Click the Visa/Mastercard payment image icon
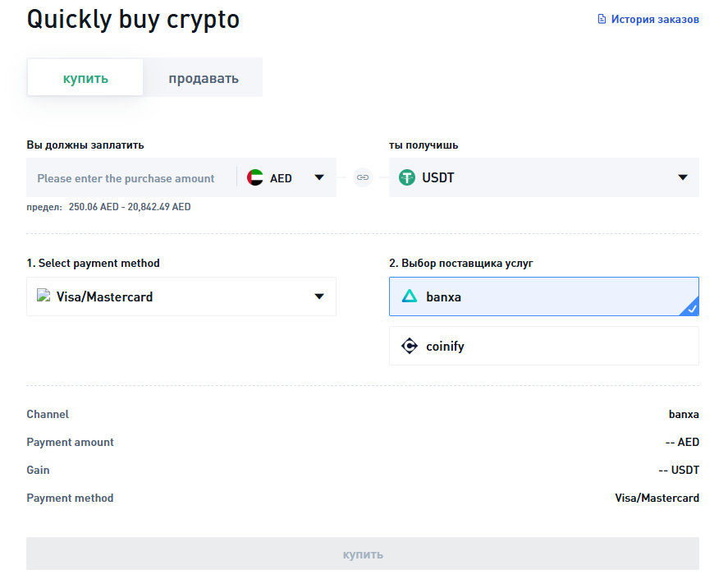 (x=43, y=296)
